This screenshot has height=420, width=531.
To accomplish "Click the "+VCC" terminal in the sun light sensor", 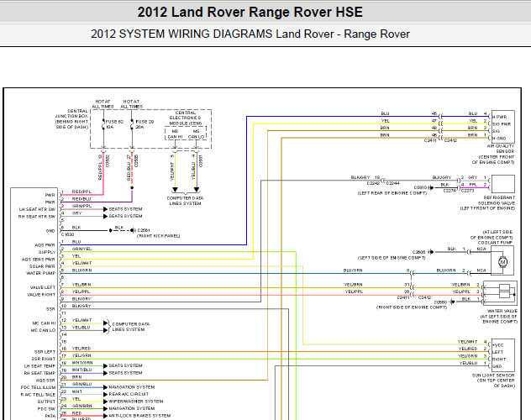I will (x=497, y=345).
